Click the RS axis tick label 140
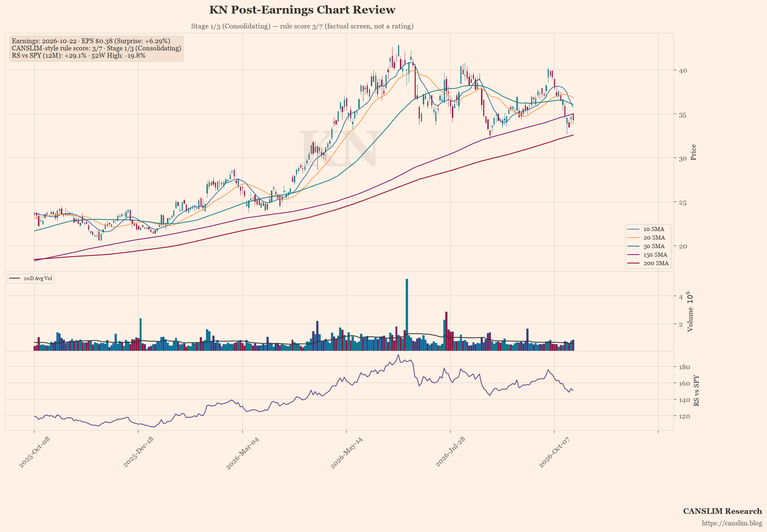Viewport: 767px width, 532px height. 684,400
